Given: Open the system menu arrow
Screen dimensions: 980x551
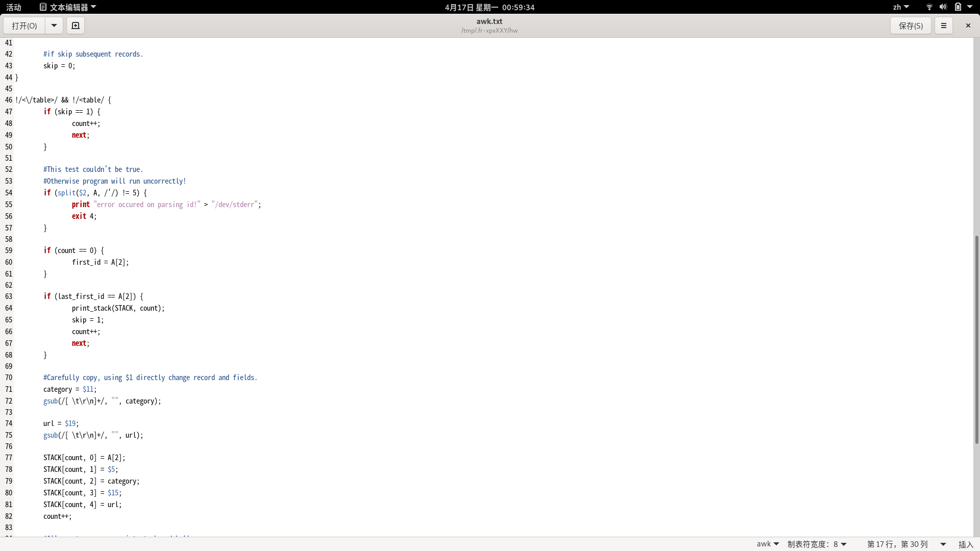Looking at the screenshot, I should pos(970,7).
